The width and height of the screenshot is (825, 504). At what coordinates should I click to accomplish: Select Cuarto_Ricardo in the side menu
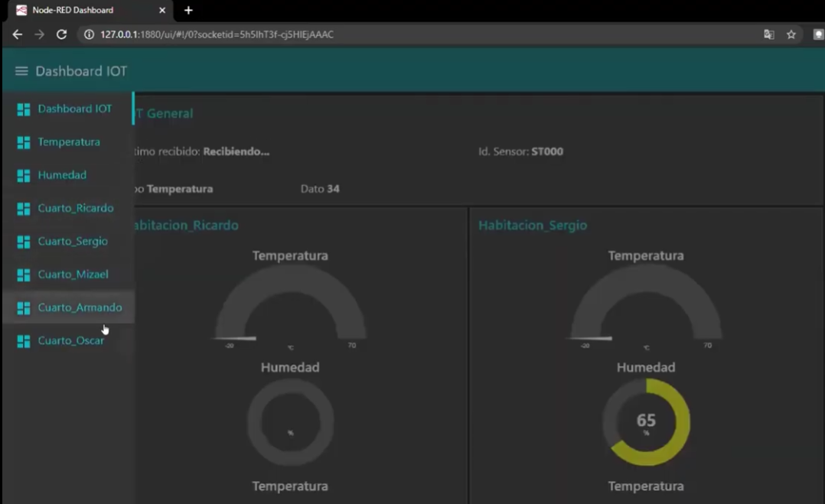click(68, 208)
